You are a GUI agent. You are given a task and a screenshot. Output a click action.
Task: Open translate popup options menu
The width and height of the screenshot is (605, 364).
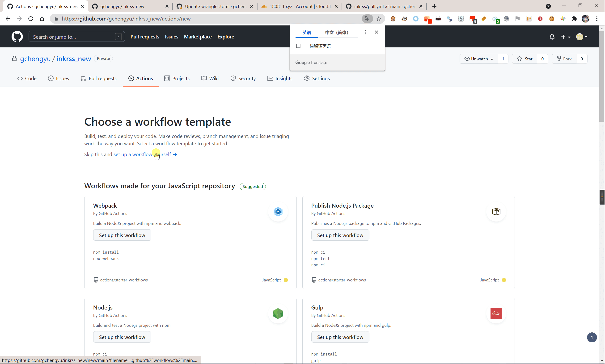pos(365,32)
